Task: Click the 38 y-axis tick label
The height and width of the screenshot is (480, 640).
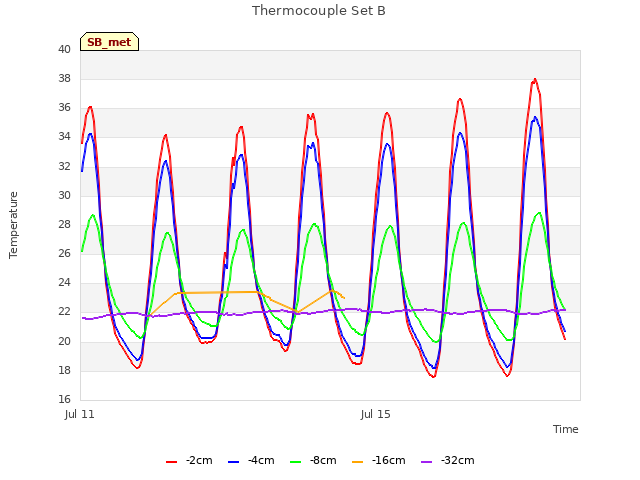Action: point(64,78)
